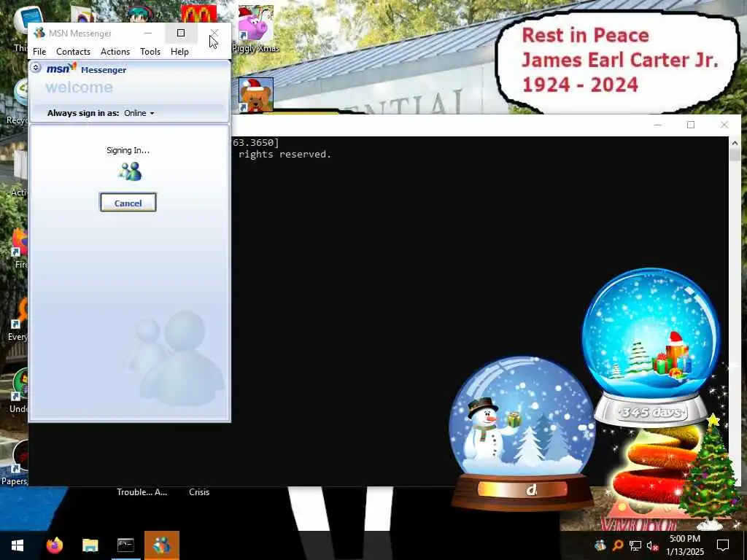Click the round collapse arrow beside msn logo
This screenshot has width=747, height=560.
point(36,68)
